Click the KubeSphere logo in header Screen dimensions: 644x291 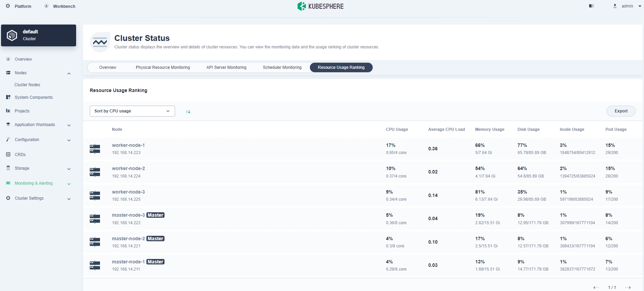[320, 6]
